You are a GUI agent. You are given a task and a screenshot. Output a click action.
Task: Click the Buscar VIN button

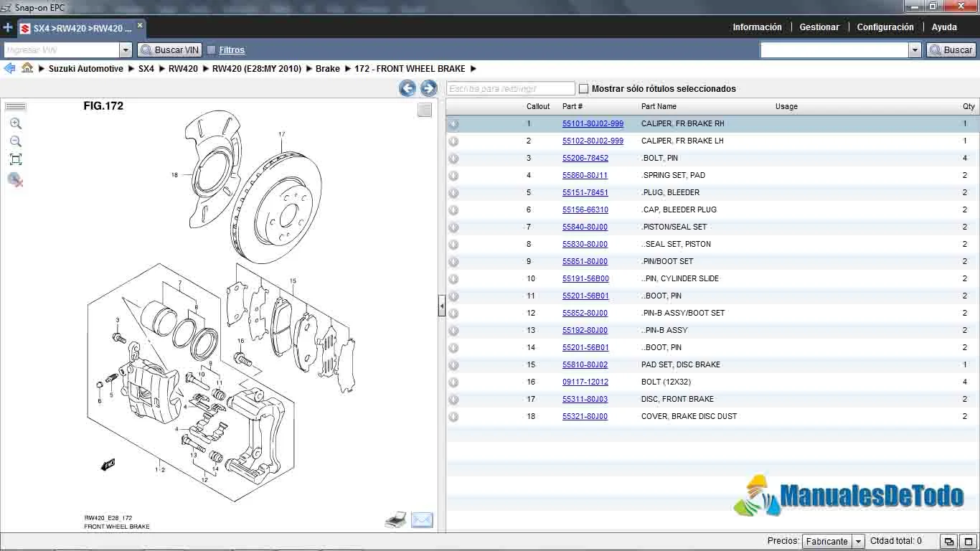coord(169,50)
